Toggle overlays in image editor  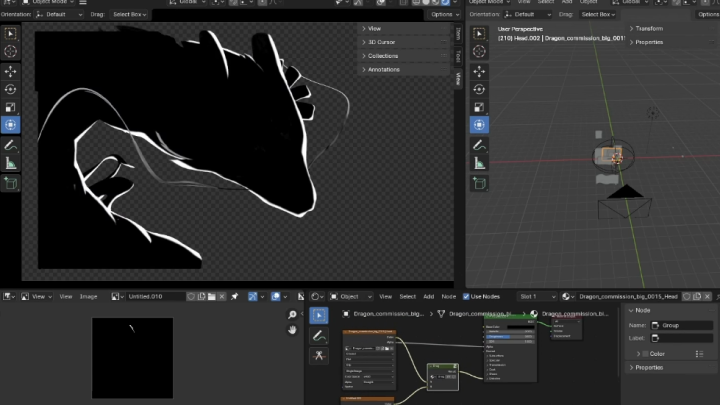pyautogui.click(x=276, y=297)
